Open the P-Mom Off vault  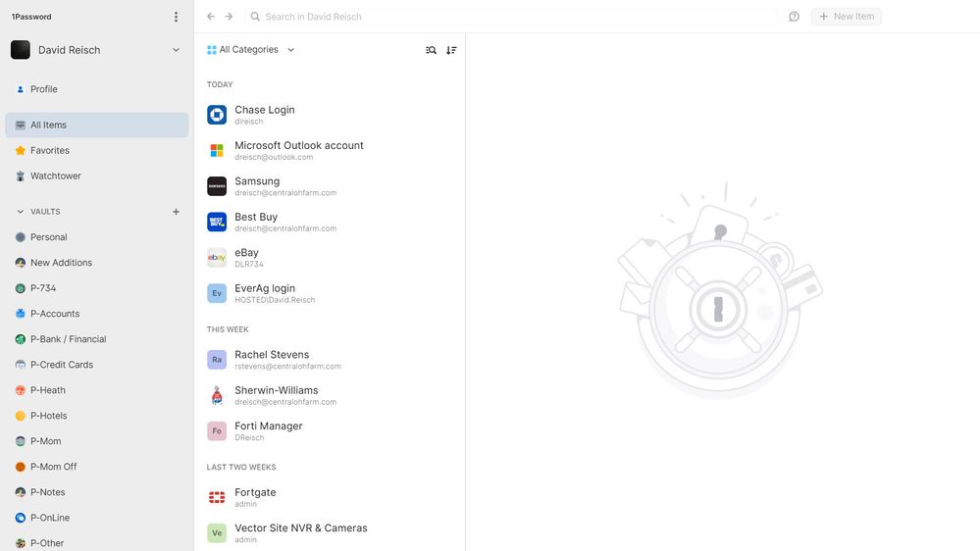97,467
